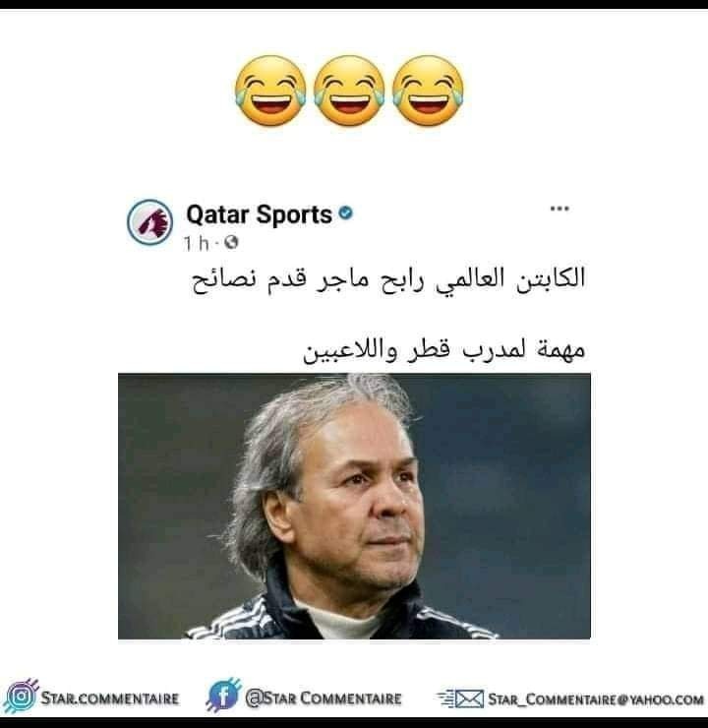Click the STAR.COMMENTAIRE Instagram handle

pyautogui.click(x=110, y=698)
